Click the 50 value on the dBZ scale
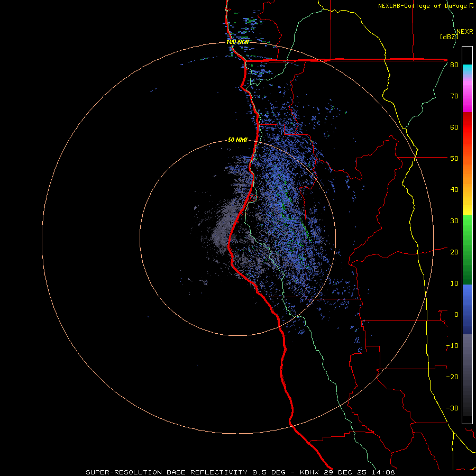The image size is (476, 476). click(454, 159)
